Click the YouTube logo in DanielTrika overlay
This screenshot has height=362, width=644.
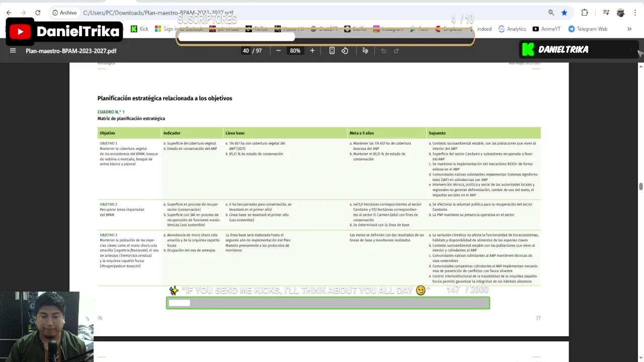tap(20, 32)
